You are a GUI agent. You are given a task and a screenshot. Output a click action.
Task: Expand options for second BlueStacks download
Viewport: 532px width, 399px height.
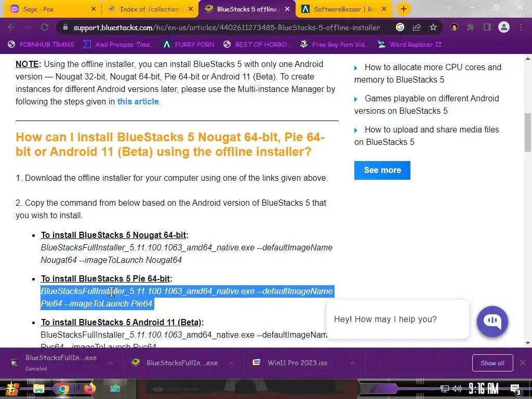231,363
